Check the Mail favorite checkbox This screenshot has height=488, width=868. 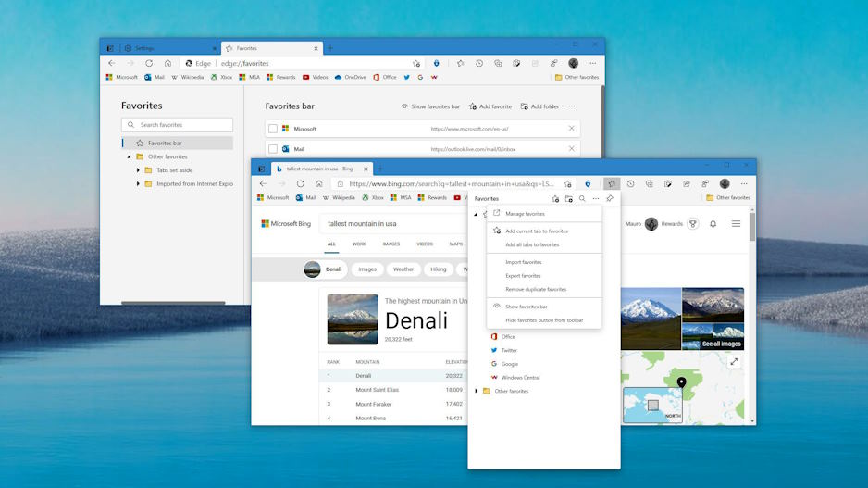(273, 149)
